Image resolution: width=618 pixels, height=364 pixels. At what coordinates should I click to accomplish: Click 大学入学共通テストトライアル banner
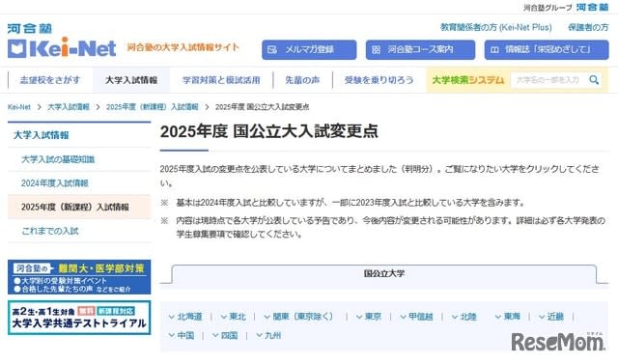[79, 318]
